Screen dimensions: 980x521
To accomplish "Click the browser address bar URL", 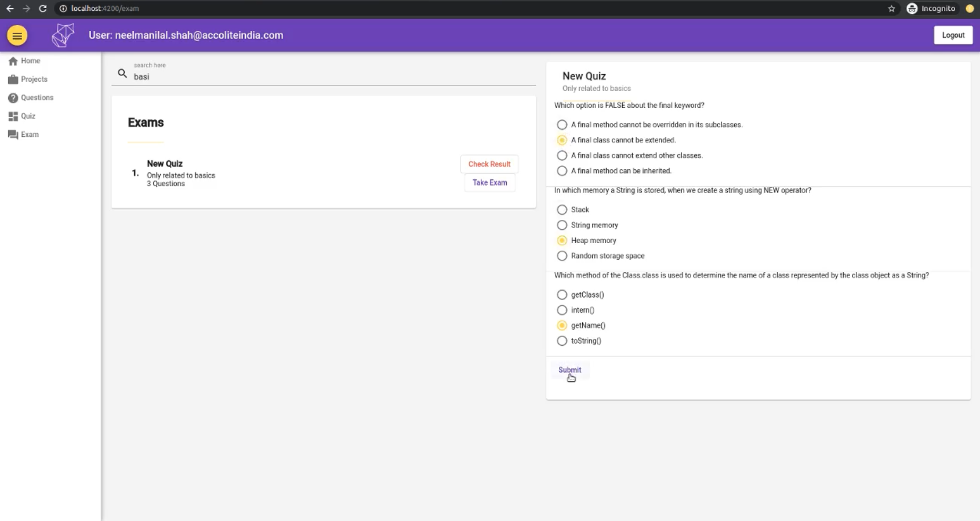I will [x=105, y=9].
